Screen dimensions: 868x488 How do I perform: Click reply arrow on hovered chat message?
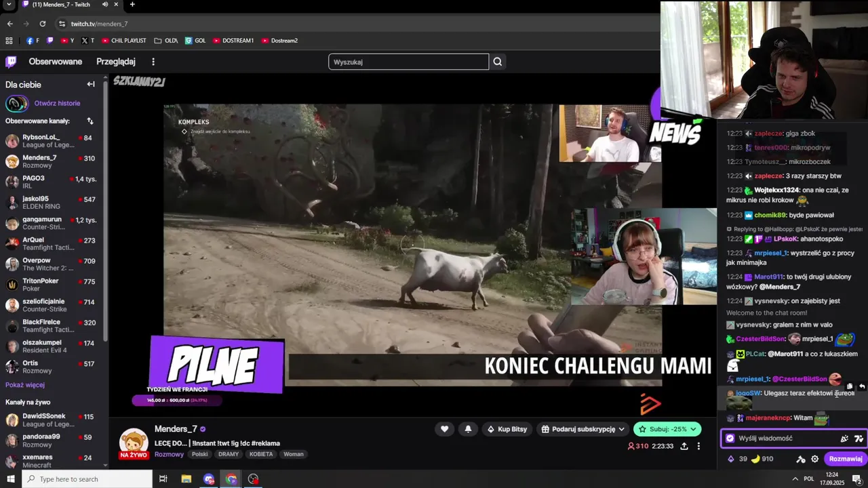[x=862, y=386]
